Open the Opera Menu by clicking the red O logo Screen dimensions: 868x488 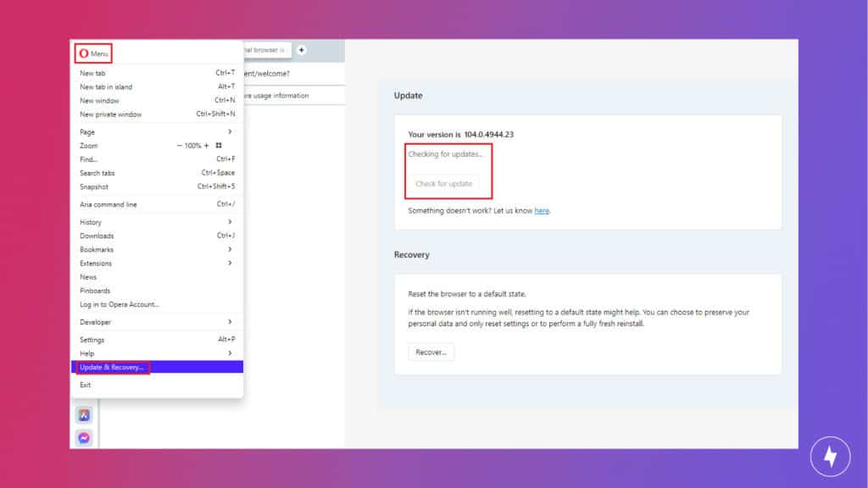click(x=84, y=53)
